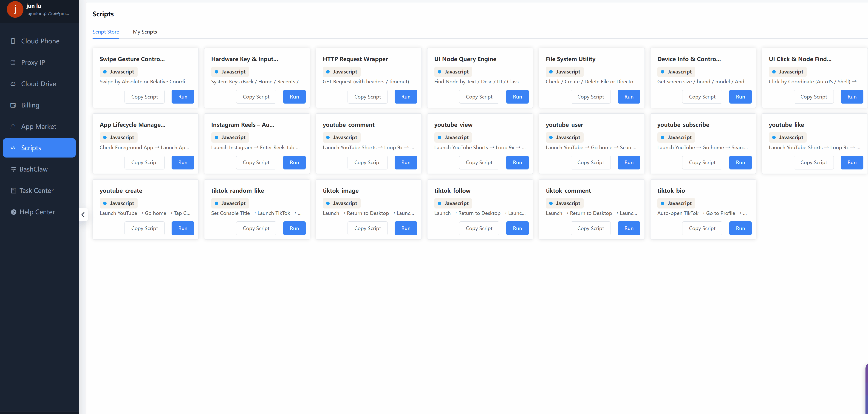Copy the UI Node Query Engine script

point(479,97)
